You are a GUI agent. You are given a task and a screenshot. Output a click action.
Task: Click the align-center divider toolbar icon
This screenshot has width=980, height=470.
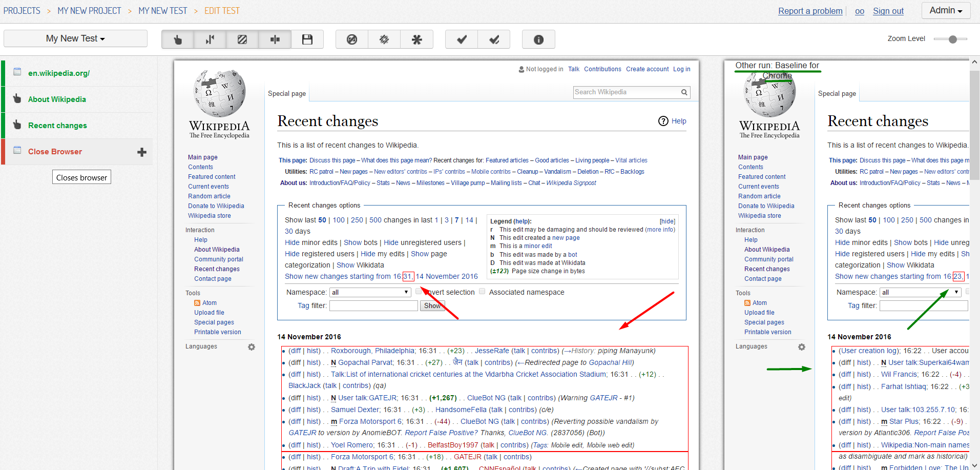coord(275,39)
